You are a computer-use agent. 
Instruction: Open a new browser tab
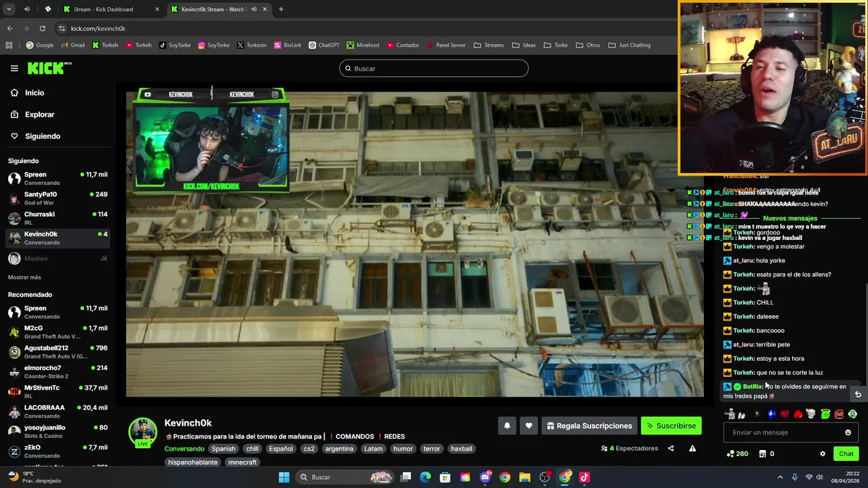(x=281, y=9)
